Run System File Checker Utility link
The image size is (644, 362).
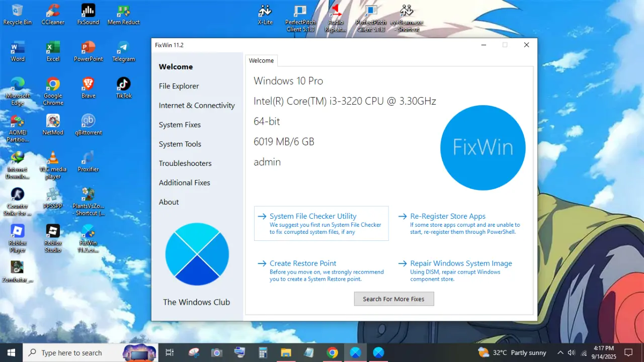point(321,224)
